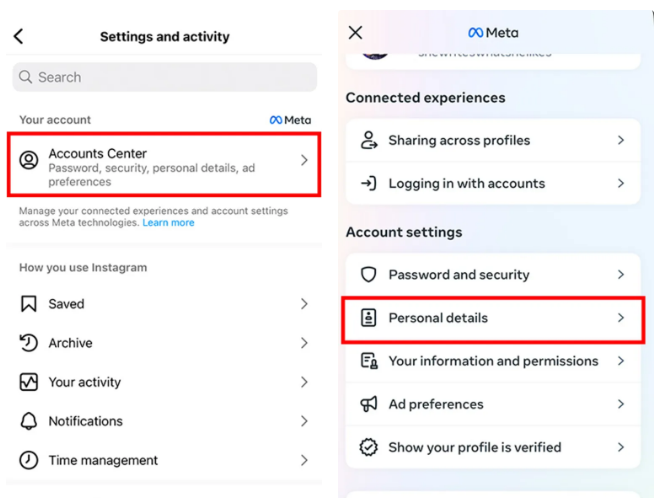The height and width of the screenshot is (498, 658).
Task: Close the Meta Accounts Center panel
Action: [355, 32]
